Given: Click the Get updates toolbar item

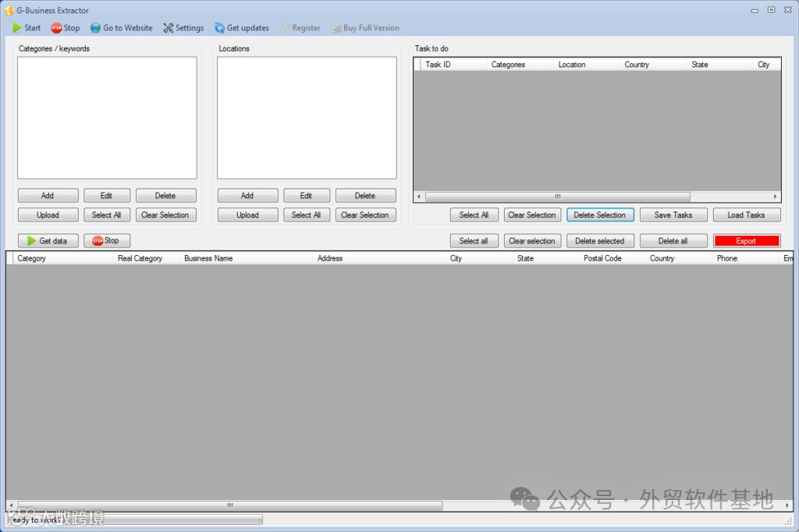Looking at the screenshot, I should click(242, 27).
